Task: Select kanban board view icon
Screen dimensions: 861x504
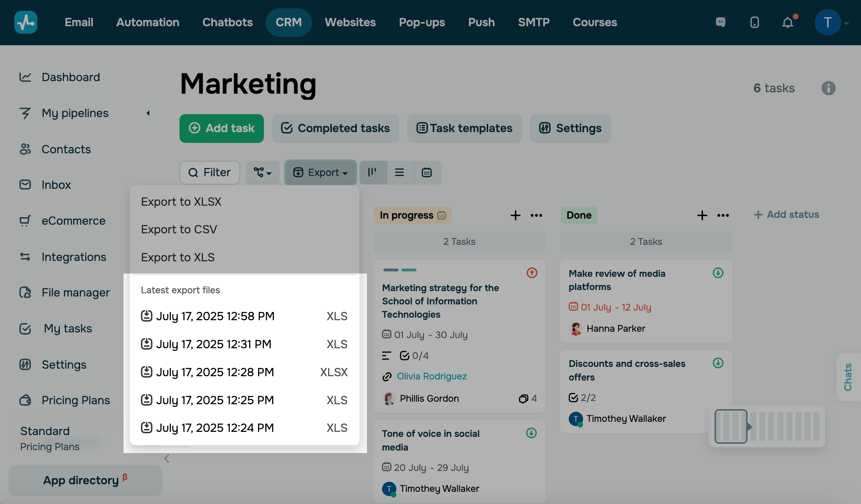Action: 372,173
